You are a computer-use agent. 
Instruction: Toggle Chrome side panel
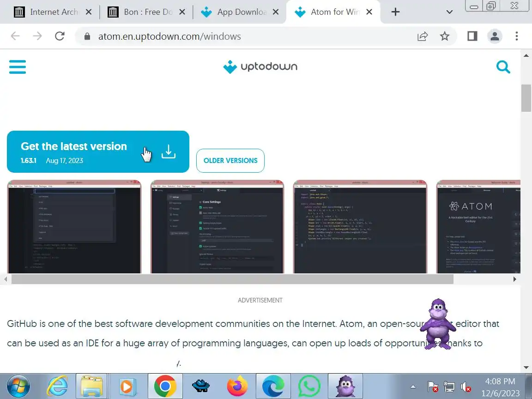click(472, 36)
